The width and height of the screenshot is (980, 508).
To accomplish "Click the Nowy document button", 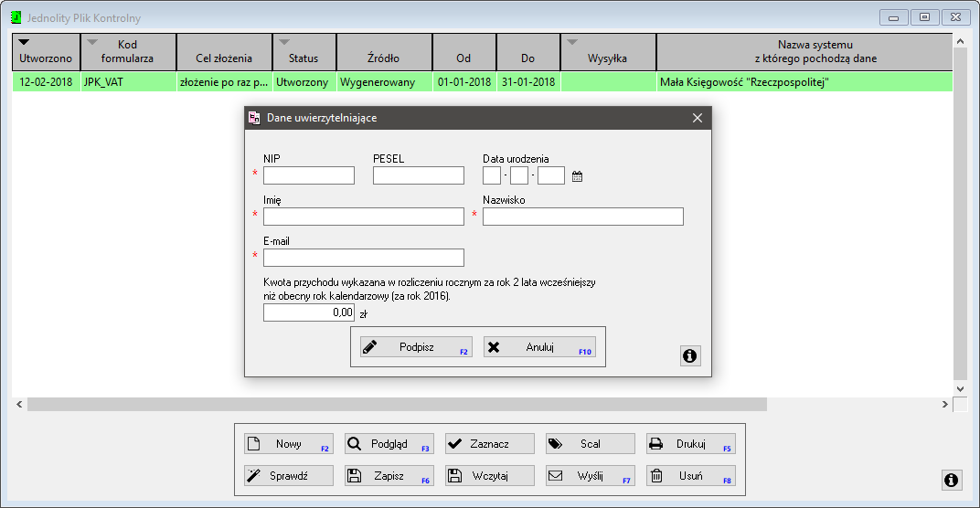I will tap(288, 444).
